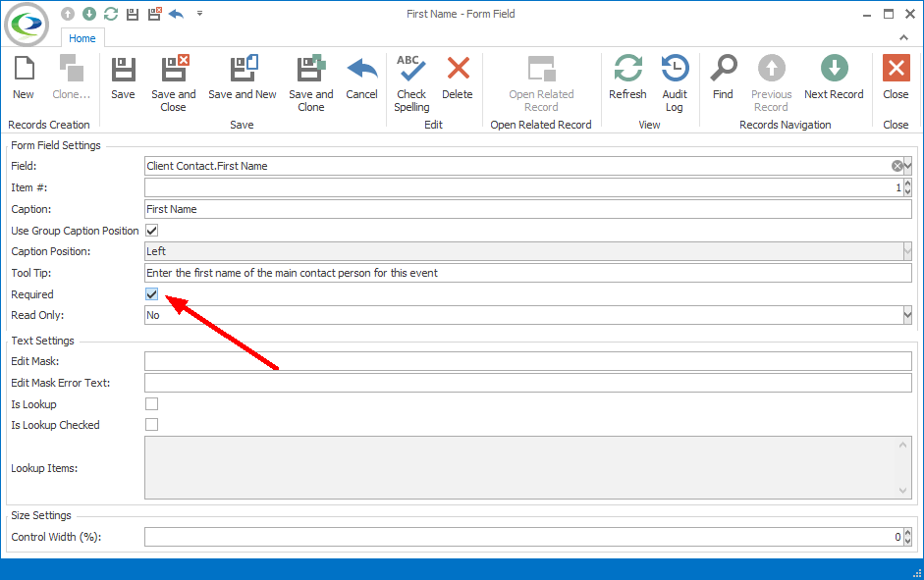Open the Caption Position dropdown
This screenshot has height=580, width=924.
pos(907,251)
